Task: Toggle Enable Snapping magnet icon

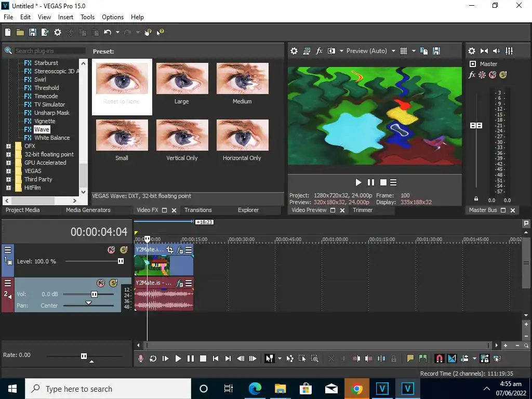Action: click(440, 358)
